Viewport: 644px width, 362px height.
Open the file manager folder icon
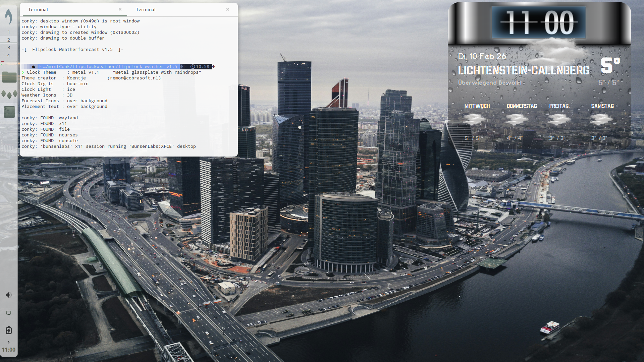click(9, 77)
